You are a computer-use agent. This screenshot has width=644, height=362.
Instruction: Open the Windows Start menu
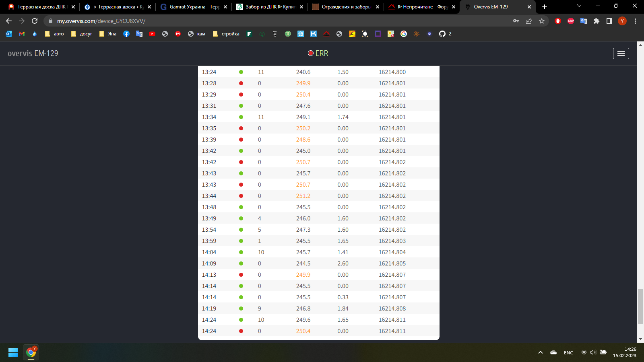pos(13,352)
